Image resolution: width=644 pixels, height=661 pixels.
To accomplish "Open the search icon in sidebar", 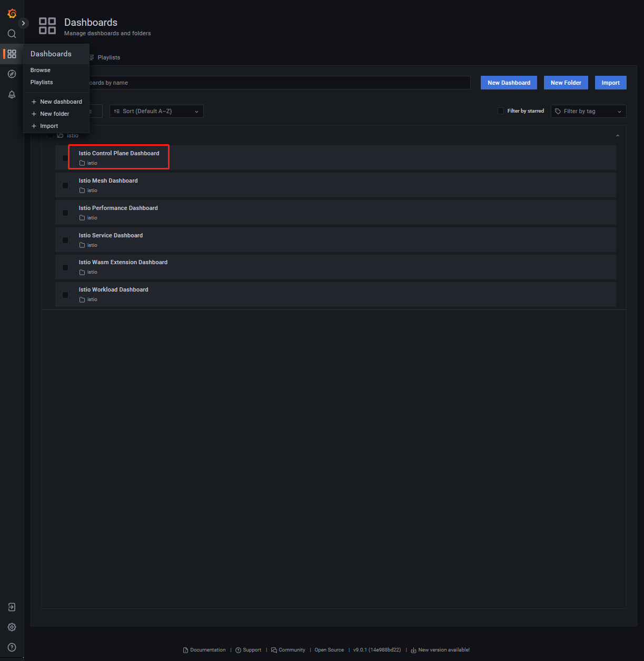I will (x=12, y=34).
